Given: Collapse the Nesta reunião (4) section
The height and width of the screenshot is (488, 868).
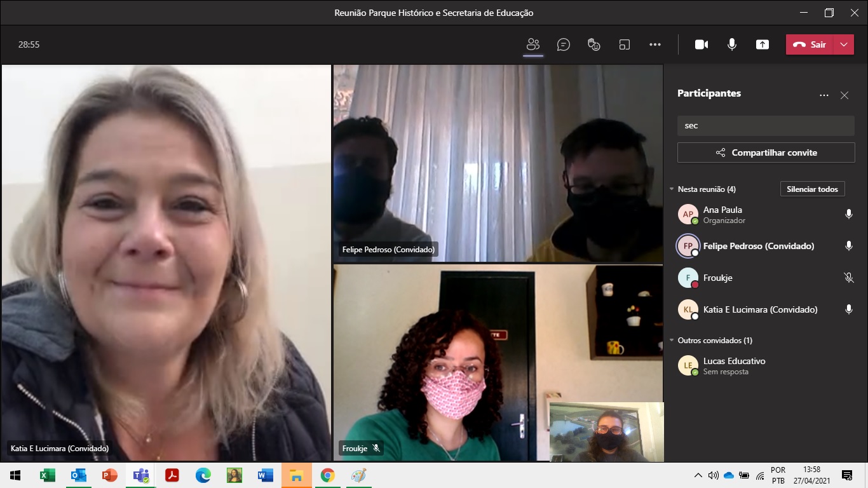Looking at the screenshot, I should pyautogui.click(x=672, y=189).
